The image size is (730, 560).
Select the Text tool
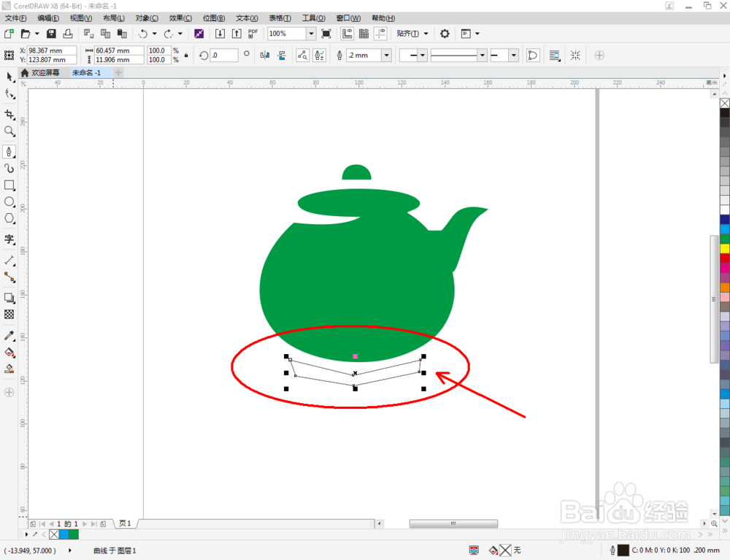[x=9, y=239]
